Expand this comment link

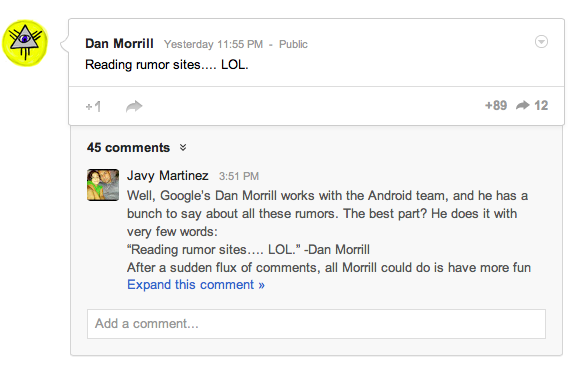point(196,285)
